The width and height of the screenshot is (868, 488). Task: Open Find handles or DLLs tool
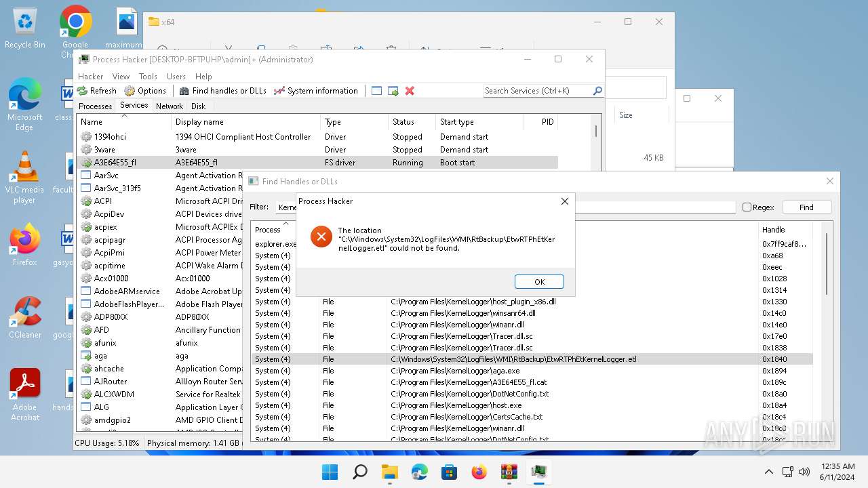pos(222,91)
